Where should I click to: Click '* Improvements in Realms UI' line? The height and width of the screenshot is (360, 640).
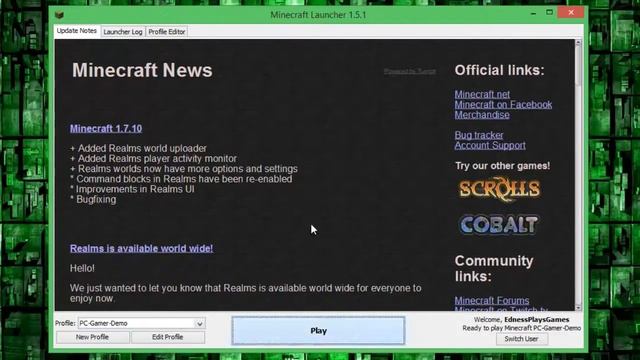[132, 189]
